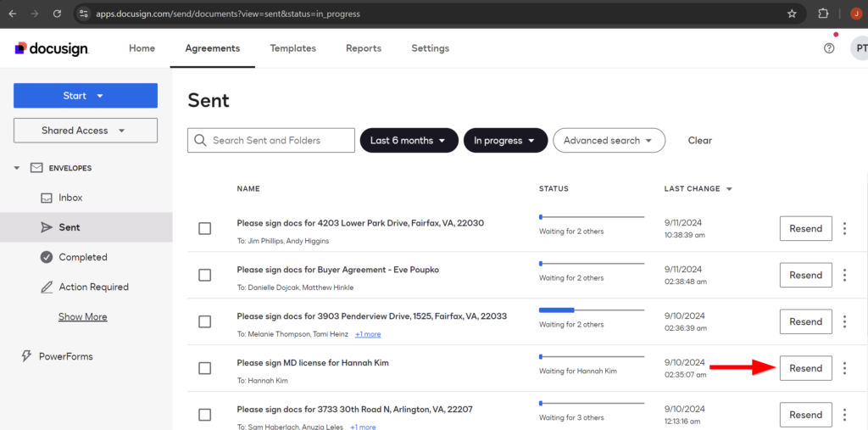Open the Chrome profile avatar J
This screenshot has width=868, height=430.
click(856, 14)
